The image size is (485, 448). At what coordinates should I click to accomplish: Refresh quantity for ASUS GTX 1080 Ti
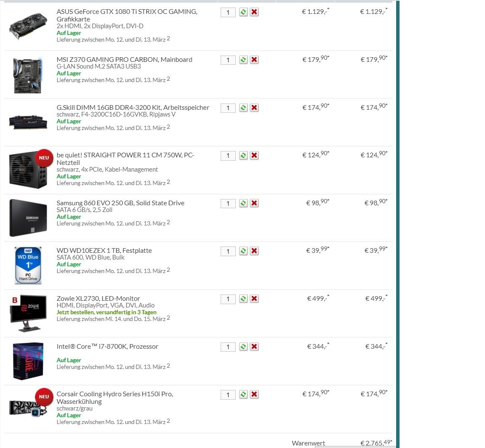(243, 12)
